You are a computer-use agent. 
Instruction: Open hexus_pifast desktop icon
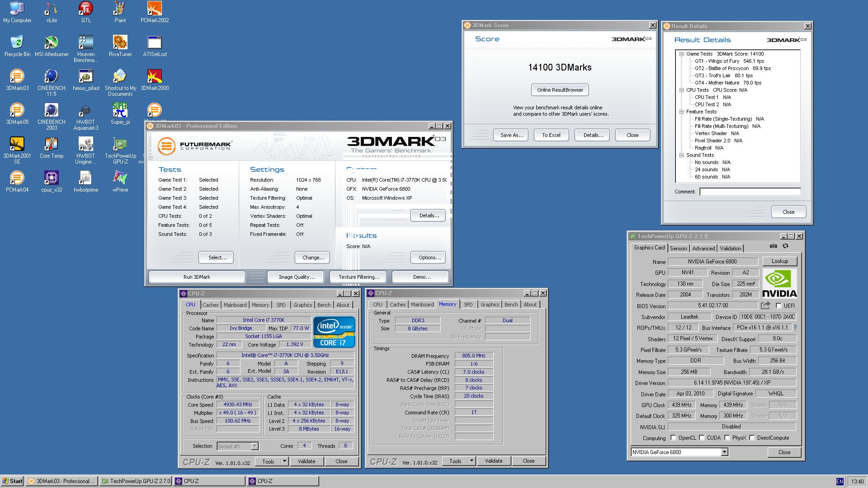coord(86,80)
